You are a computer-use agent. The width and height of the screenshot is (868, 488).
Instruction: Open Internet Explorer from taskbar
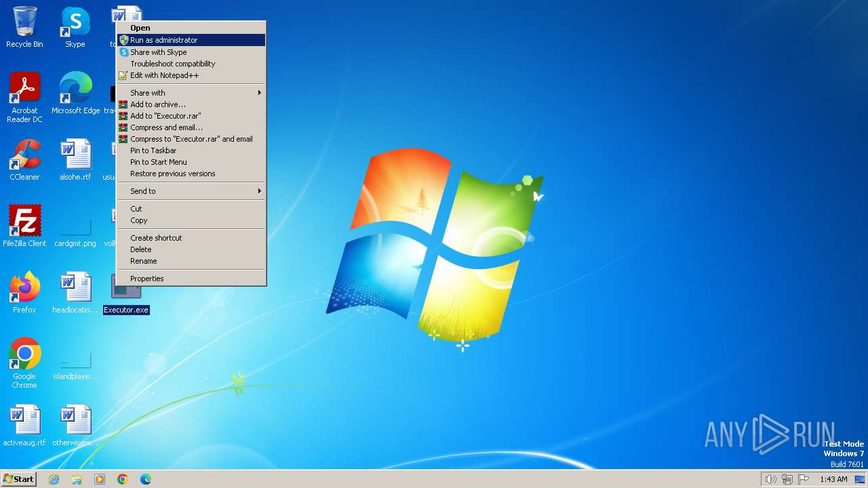coord(54,479)
